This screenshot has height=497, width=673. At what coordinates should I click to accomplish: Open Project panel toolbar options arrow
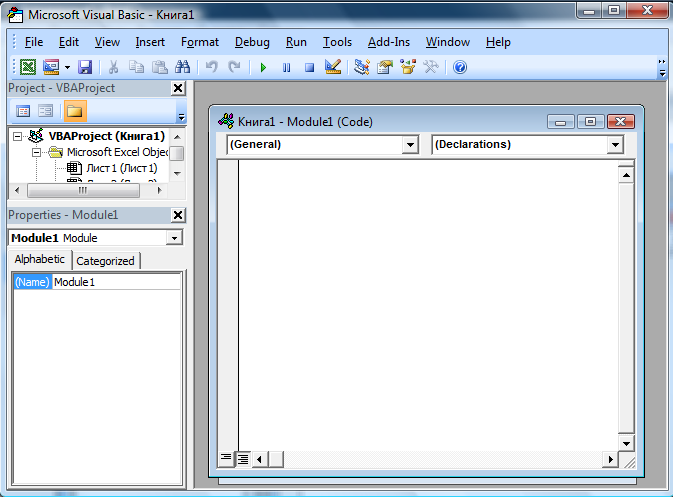point(182,116)
